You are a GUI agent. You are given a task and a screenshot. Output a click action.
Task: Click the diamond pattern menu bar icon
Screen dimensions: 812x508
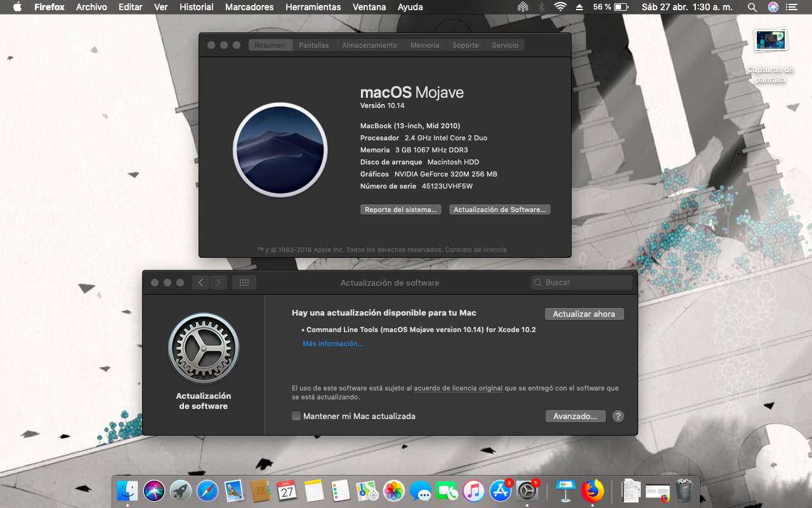[x=523, y=7]
